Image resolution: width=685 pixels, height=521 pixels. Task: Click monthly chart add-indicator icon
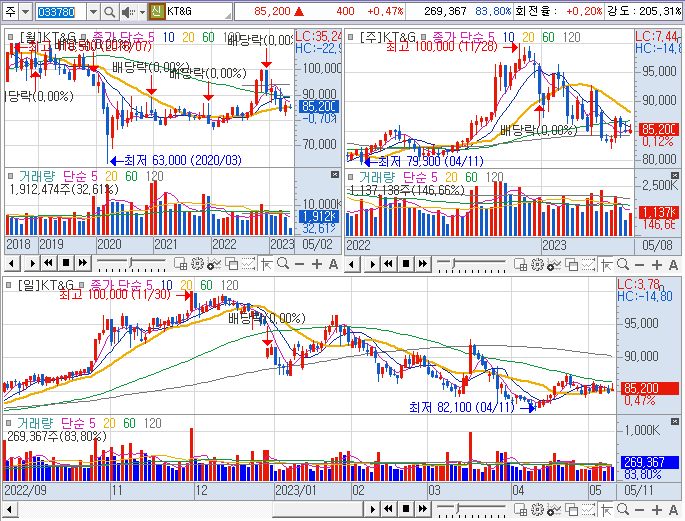pyautogui.click(x=214, y=264)
